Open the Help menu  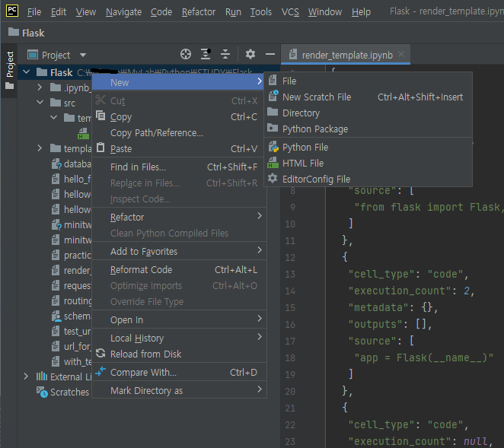pyautogui.click(x=361, y=12)
